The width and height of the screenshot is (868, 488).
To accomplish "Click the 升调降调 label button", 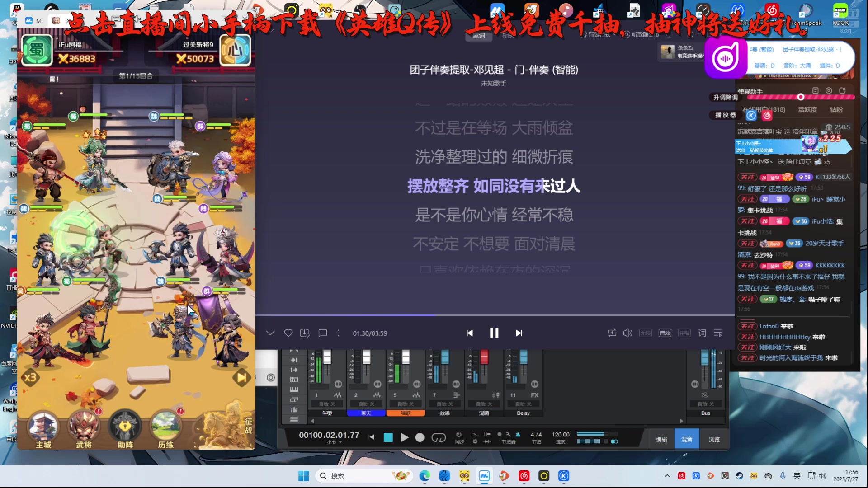I will (725, 98).
